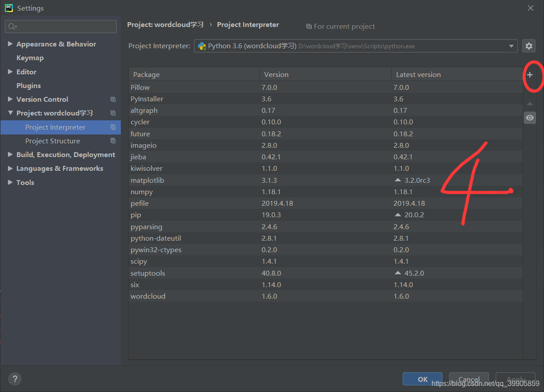Open the Keymap settings page
The image size is (544, 392).
point(30,58)
